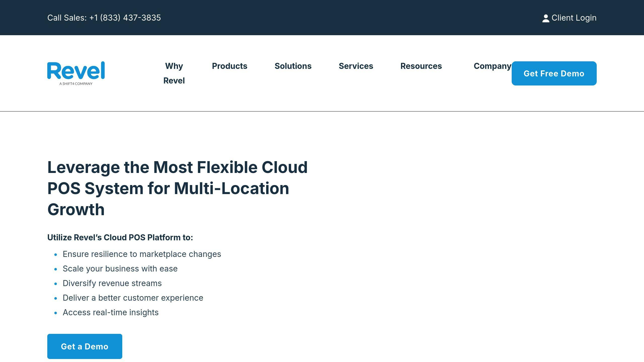
Task: Select the 'Utilize Revel's Cloud POS Platform to:' text
Action: [x=120, y=238]
